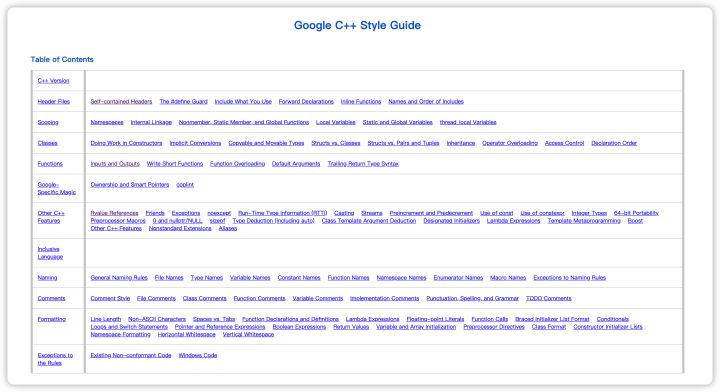The width and height of the screenshot is (720, 392).
Task: Open the Forward Declarations link
Action: [x=306, y=101]
